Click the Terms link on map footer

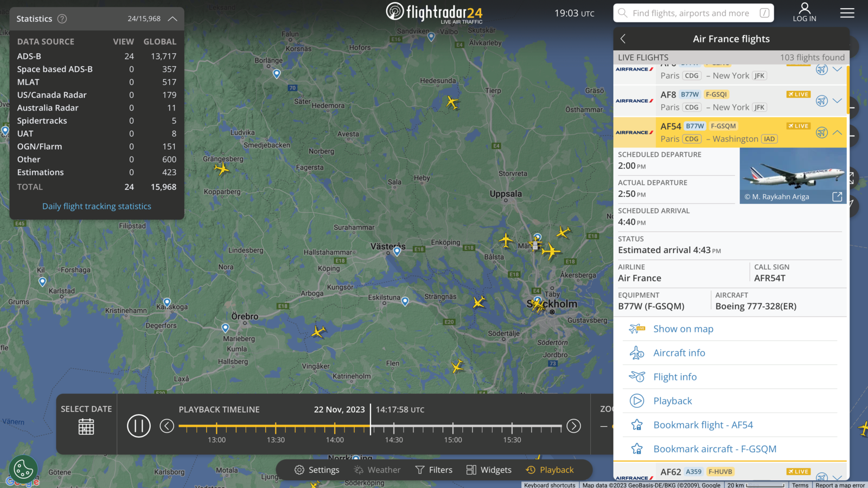pos(800,485)
